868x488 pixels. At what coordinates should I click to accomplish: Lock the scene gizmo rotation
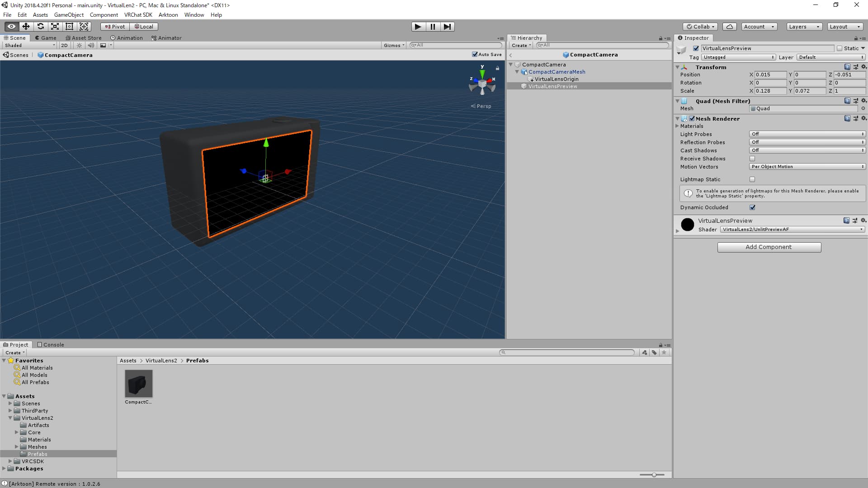tap(497, 68)
